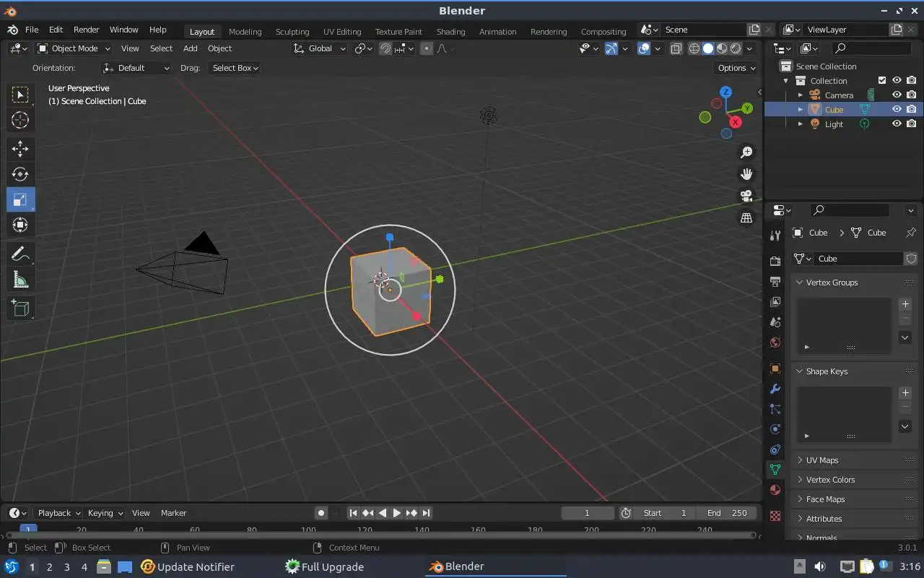Screen dimensions: 924x578
Task: Add a new vertex group
Action: tap(905, 304)
